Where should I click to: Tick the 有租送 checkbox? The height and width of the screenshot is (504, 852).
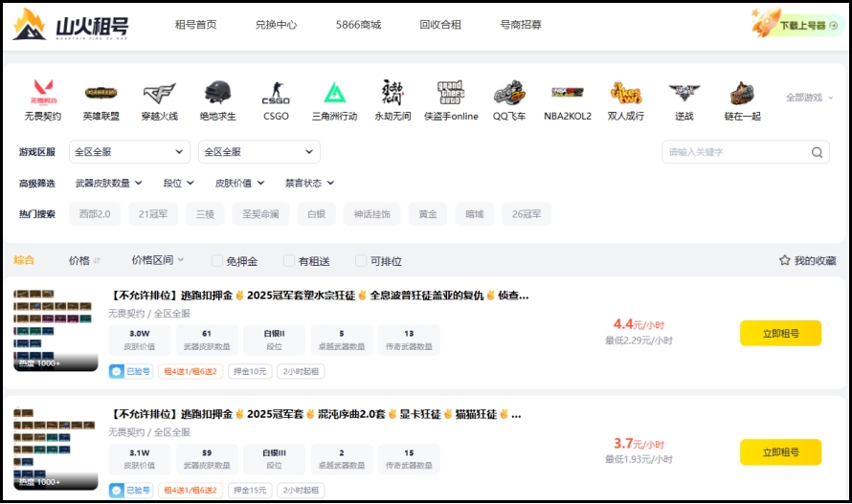coord(289,261)
